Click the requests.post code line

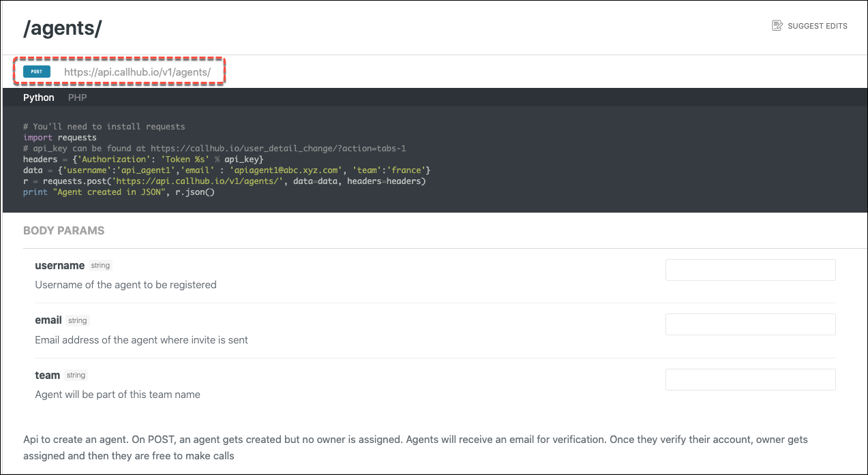224,181
